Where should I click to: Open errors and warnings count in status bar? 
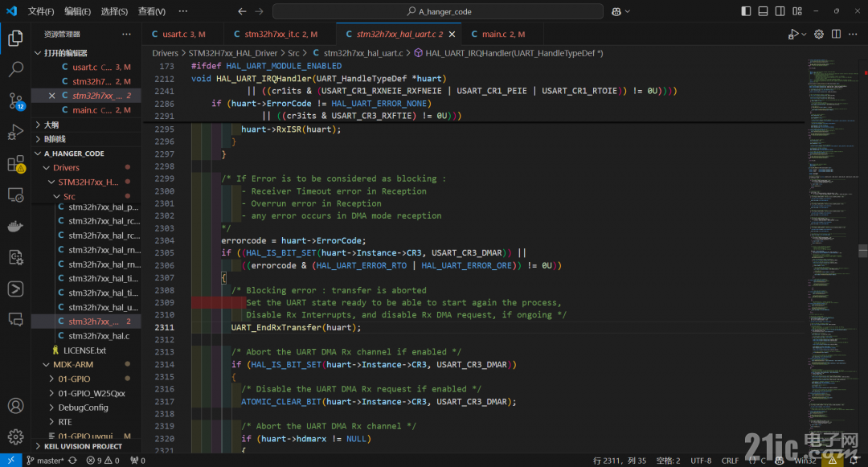102,461
